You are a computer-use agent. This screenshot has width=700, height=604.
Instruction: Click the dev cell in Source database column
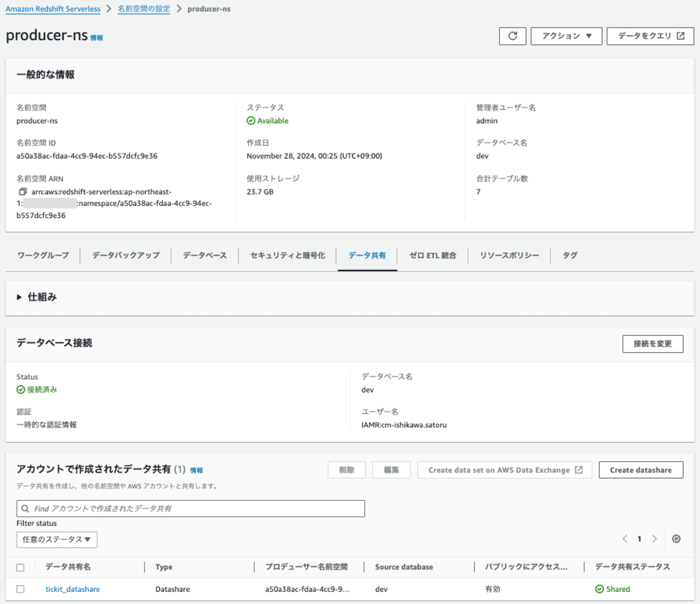click(x=381, y=589)
